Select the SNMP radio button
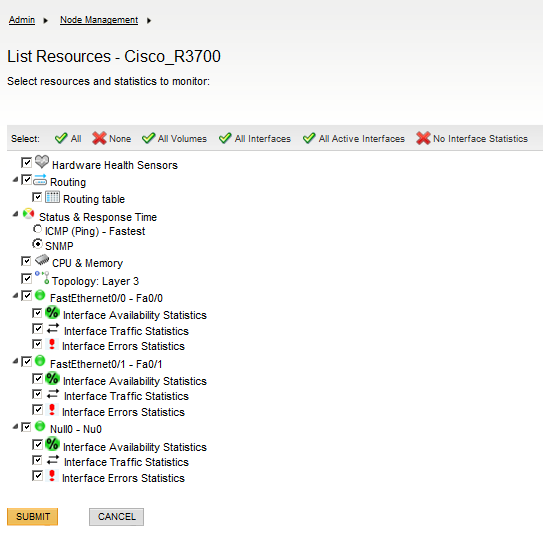 click(37, 244)
